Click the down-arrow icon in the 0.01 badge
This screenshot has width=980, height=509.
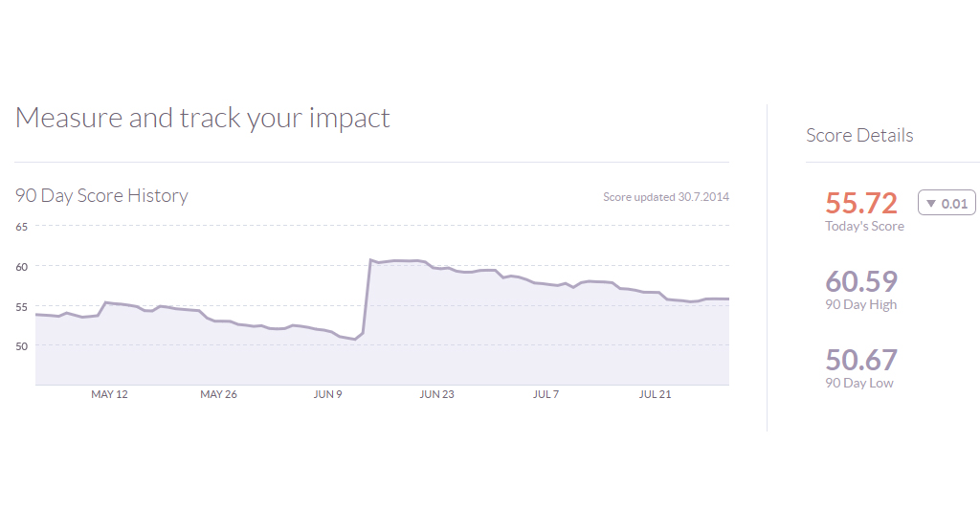pos(930,203)
